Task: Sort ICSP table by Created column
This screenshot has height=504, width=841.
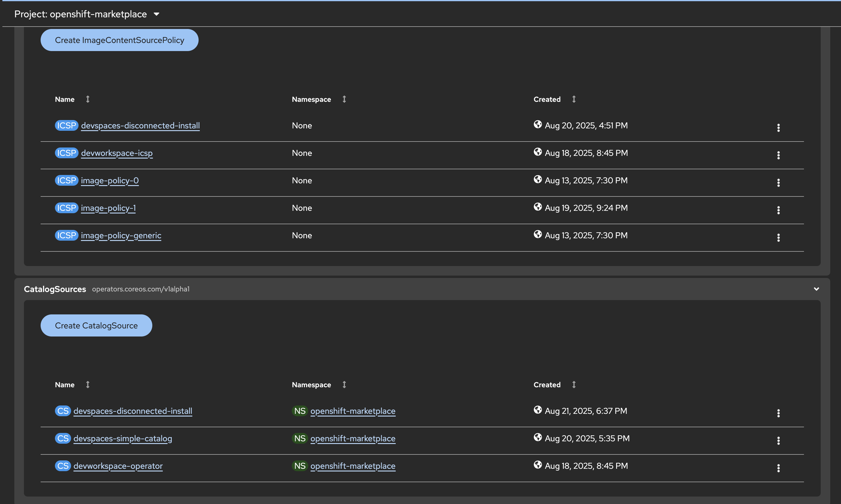Action: [x=547, y=99]
